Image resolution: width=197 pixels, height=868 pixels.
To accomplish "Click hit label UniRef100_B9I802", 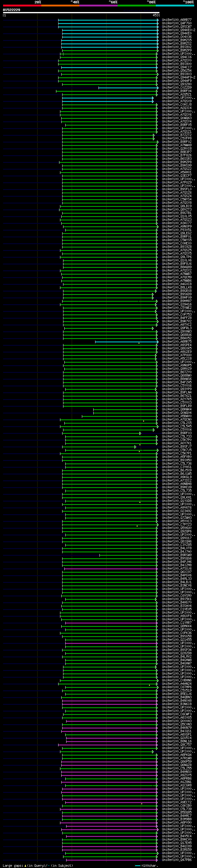I will tap(177, 47).
